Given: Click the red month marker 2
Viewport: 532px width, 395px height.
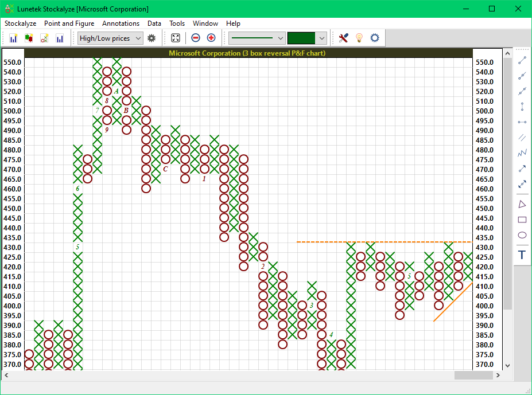Looking at the screenshot, I should 263,267.
